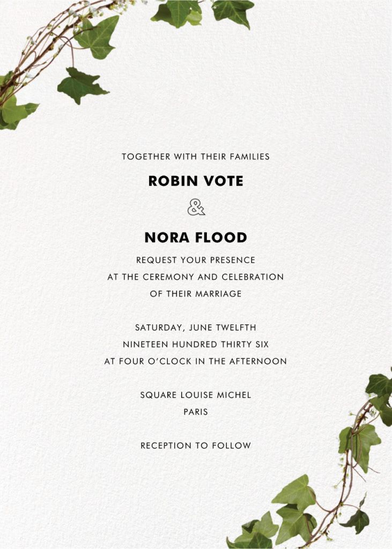Select the date line "SATURDAY, JUNE TWELFTH"
The height and width of the screenshot is (549, 392).
point(196,328)
